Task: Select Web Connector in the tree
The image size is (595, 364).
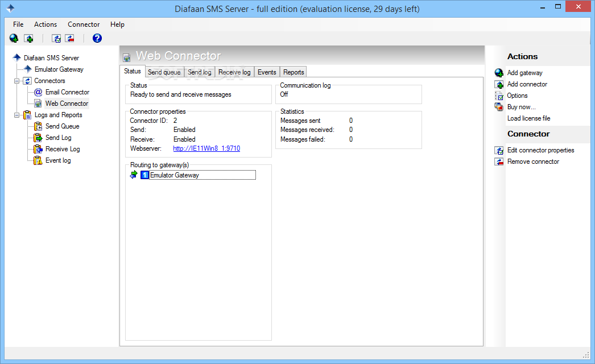Action: click(x=67, y=104)
